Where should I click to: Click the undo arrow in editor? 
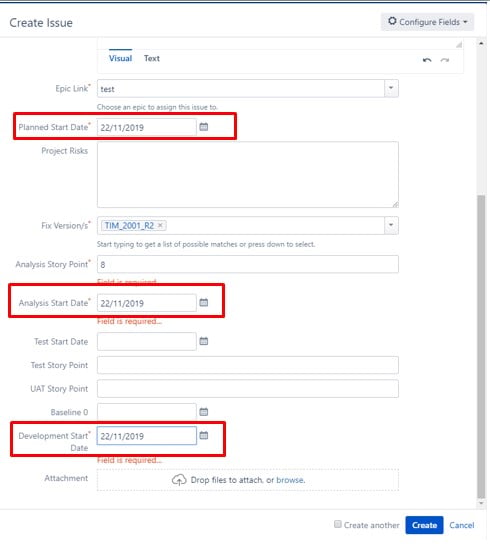(x=427, y=60)
